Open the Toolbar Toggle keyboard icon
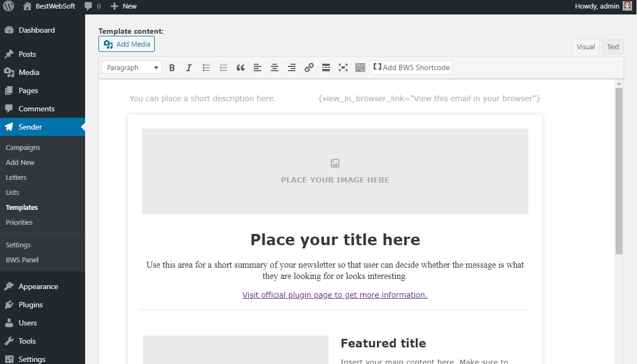Image resolution: width=637 pixels, height=364 pixels. [x=360, y=67]
